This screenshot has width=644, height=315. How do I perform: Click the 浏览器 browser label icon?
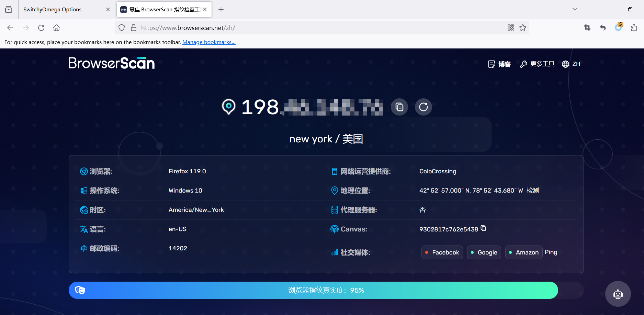point(84,171)
